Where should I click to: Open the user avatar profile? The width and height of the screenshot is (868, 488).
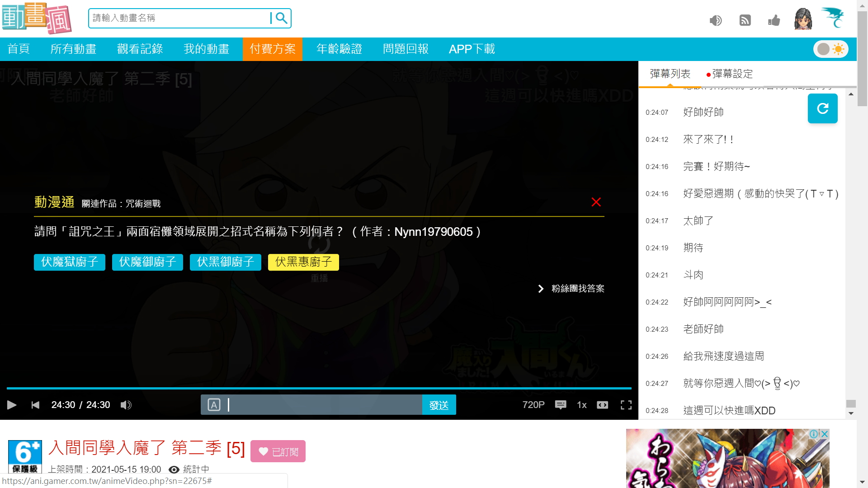(803, 19)
